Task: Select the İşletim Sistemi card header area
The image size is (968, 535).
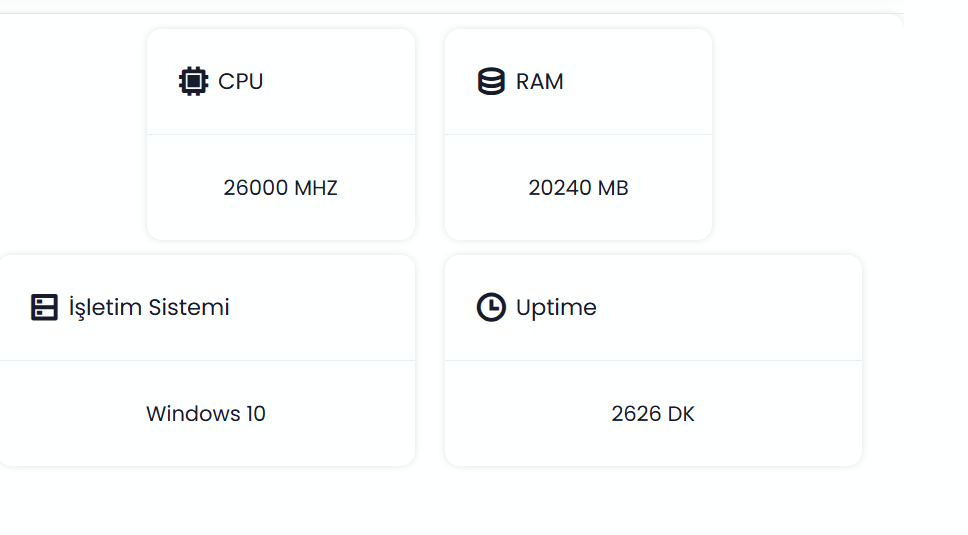Action: 207,307
